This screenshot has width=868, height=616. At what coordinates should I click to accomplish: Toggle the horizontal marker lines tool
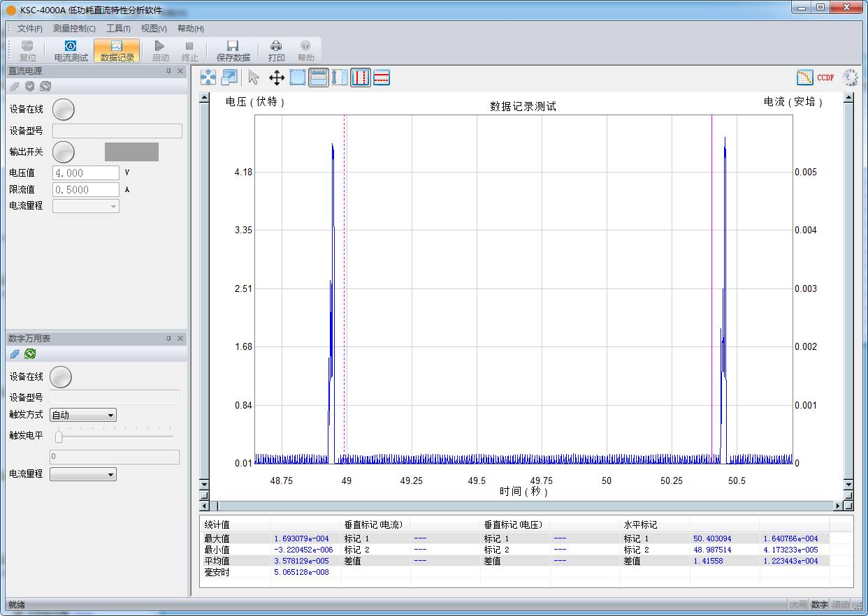pyautogui.click(x=382, y=78)
